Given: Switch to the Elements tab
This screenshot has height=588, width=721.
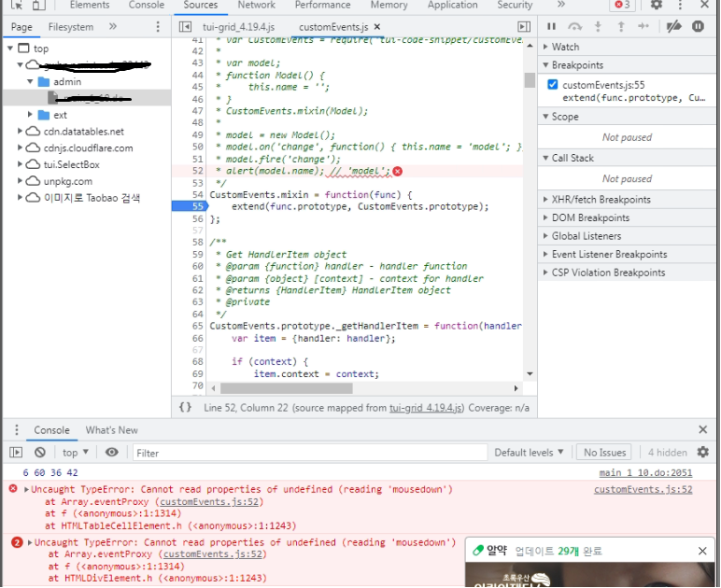Looking at the screenshot, I should pos(90,5).
